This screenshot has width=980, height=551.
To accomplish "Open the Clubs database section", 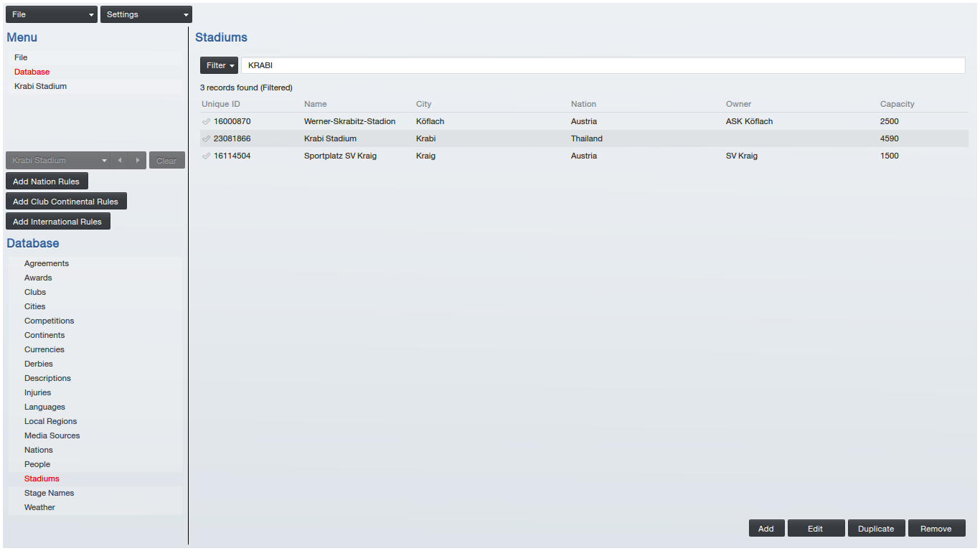I will 35,292.
